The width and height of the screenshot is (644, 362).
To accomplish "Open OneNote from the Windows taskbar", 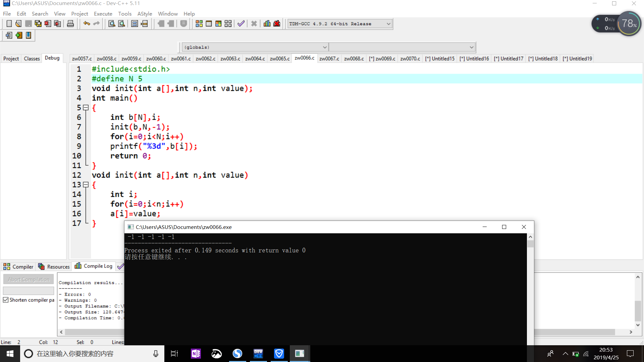I will (196, 354).
